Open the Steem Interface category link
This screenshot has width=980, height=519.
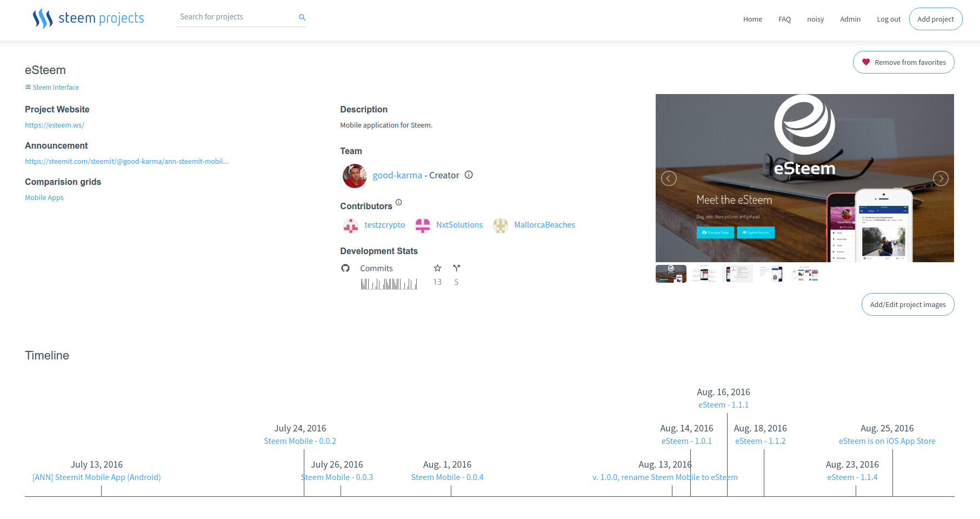[56, 87]
